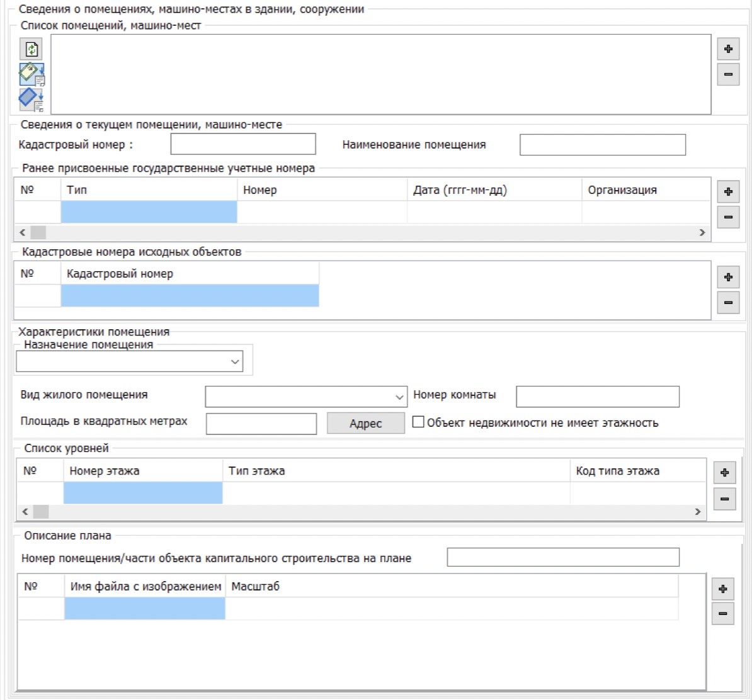Viewport: 752px width, 700px height.
Task: Enable 'Объект недвижимости не имеет этажность' checkbox
Action: 418,422
